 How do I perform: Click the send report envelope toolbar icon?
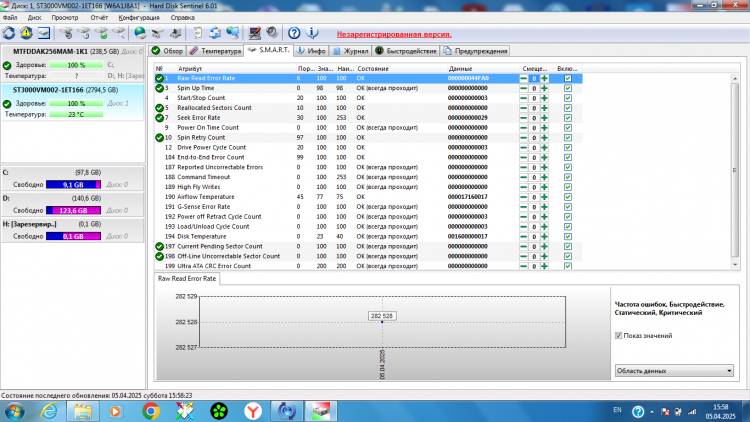tap(215, 33)
